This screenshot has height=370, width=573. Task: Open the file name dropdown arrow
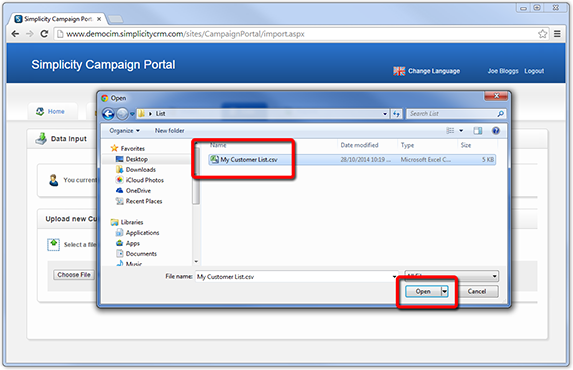tap(394, 276)
